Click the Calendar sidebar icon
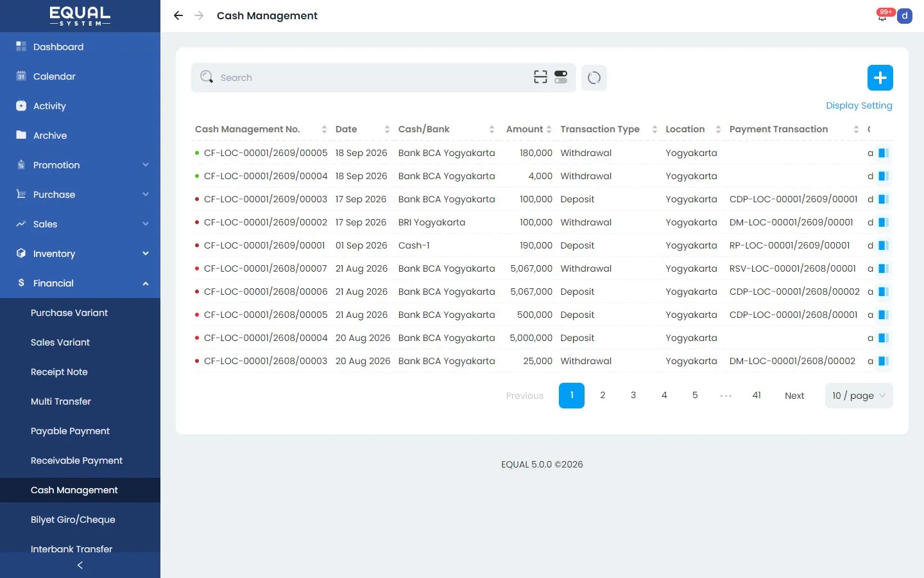 (x=21, y=76)
